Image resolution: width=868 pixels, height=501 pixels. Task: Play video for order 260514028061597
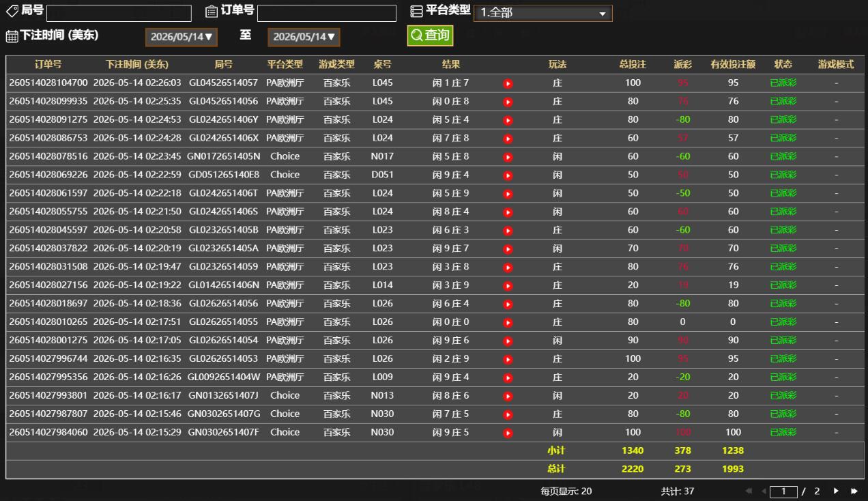point(508,194)
